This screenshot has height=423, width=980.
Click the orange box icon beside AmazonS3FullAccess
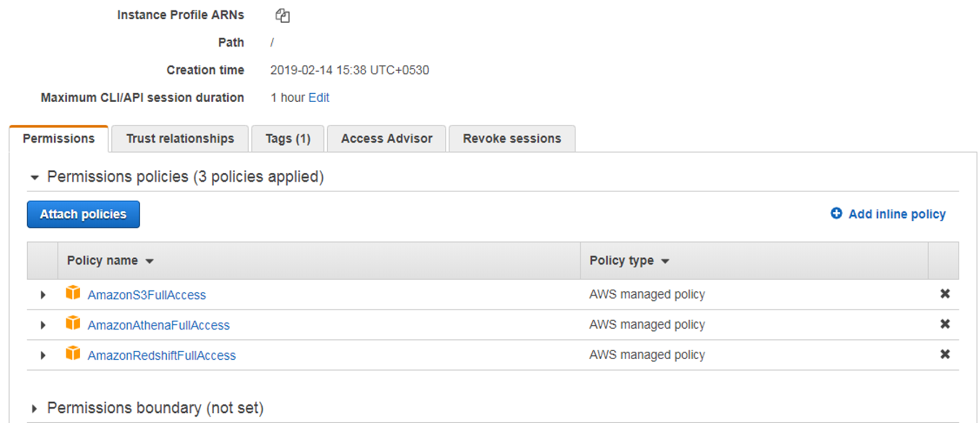(x=73, y=293)
